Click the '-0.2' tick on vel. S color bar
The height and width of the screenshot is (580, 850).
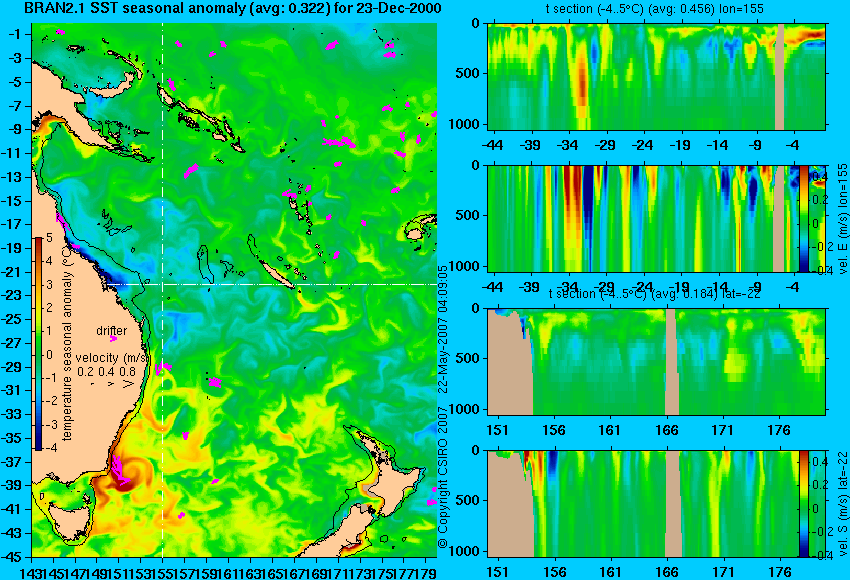(x=821, y=532)
